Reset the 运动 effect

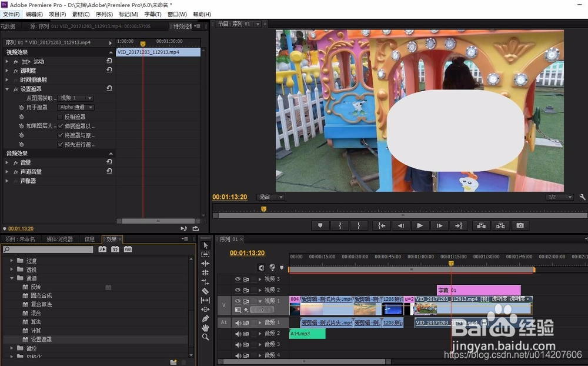[x=109, y=61]
